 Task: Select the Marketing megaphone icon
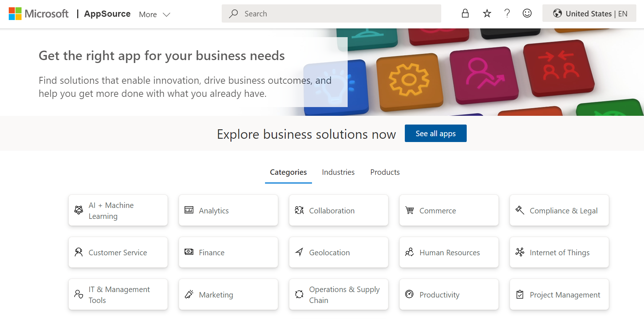(x=189, y=294)
